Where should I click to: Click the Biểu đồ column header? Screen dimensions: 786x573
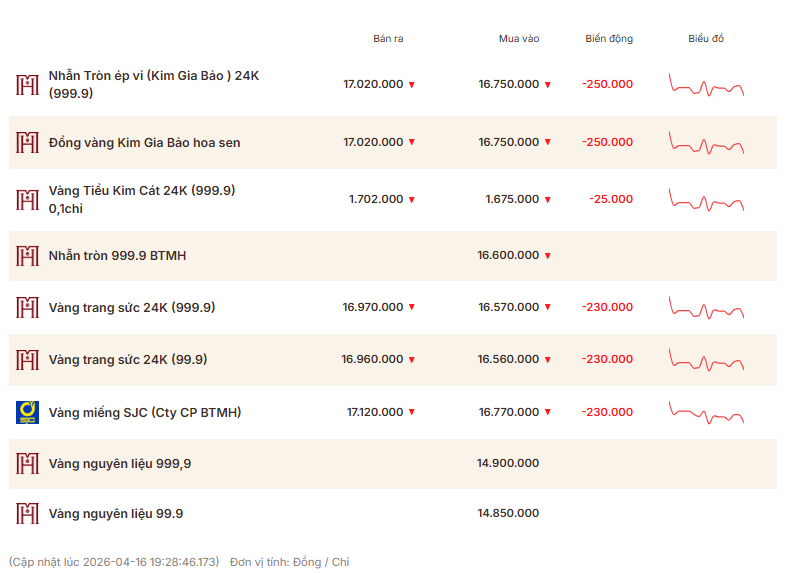point(706,39)
